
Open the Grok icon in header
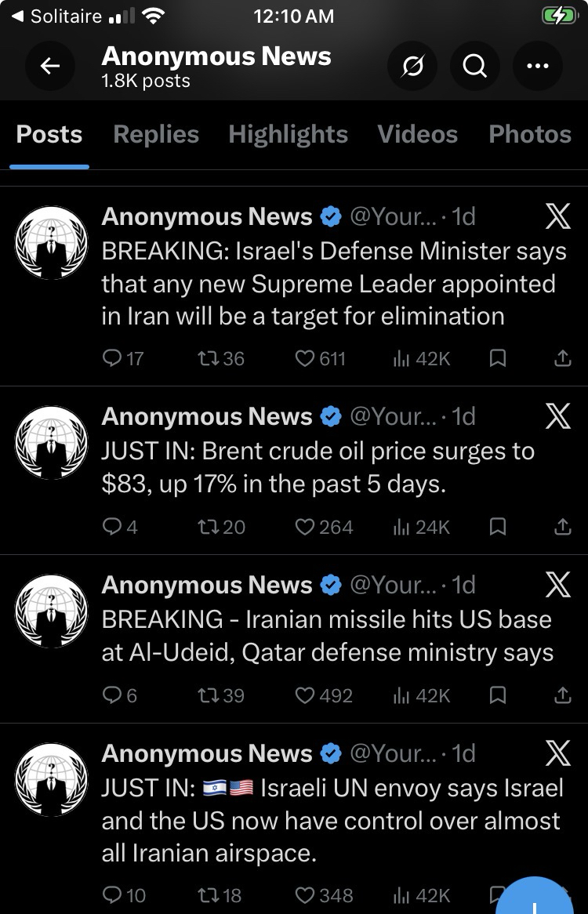click(x=412, y=67)
